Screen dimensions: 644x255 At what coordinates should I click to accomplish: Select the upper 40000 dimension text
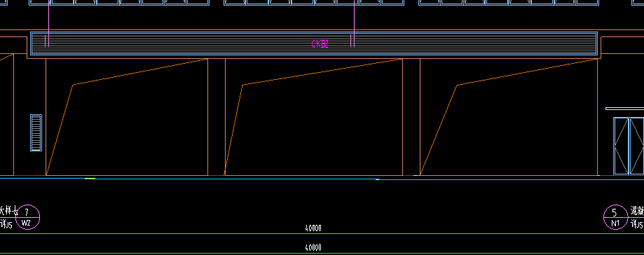tap(313, 228)
